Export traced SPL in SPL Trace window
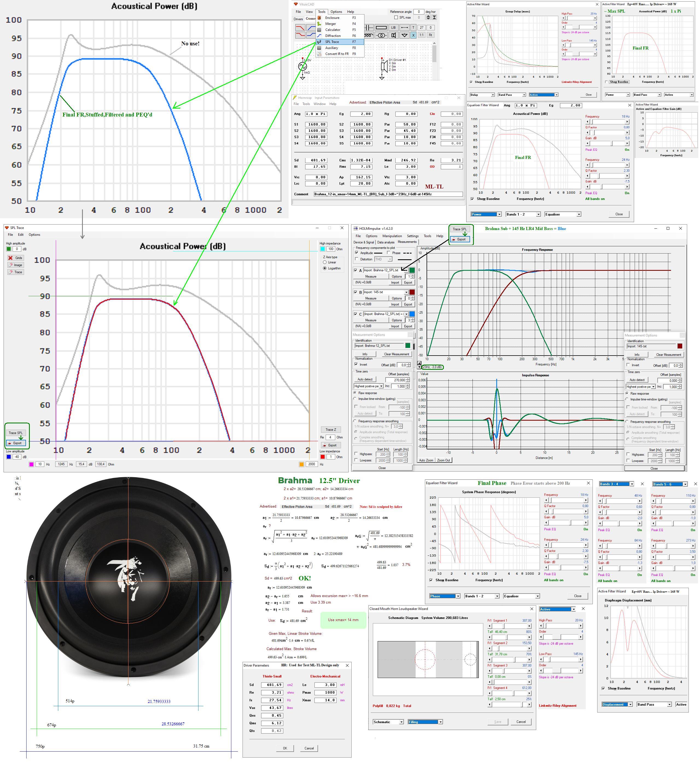This screenshot has width=700, height=762. (x=16, y=443)
